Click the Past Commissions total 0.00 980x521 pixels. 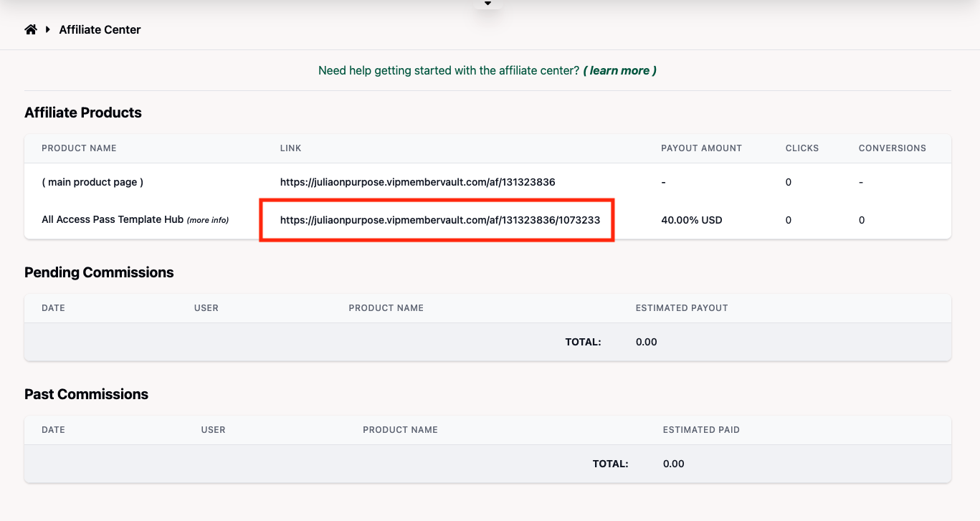pos(674,464)
